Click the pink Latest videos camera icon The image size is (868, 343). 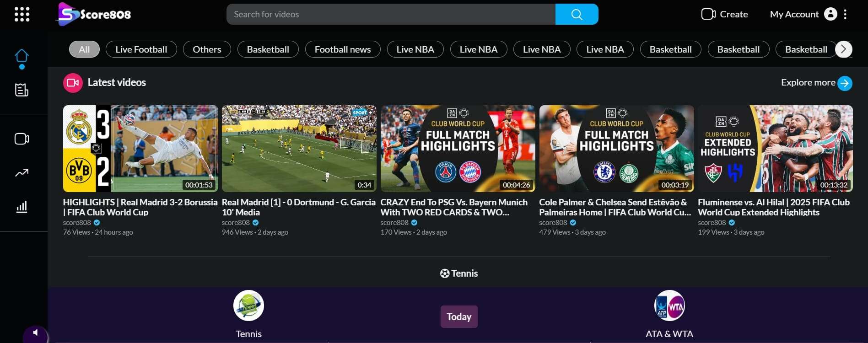tap(73, 83)
